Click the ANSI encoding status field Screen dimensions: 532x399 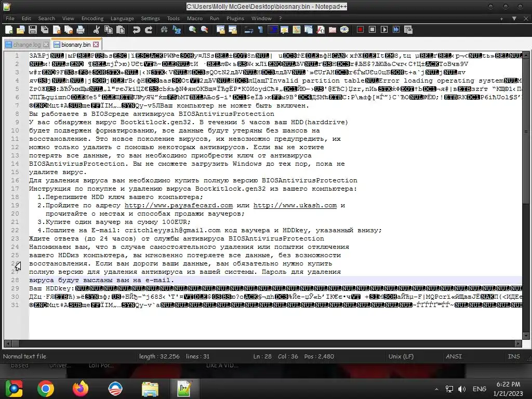pos(454,356)
